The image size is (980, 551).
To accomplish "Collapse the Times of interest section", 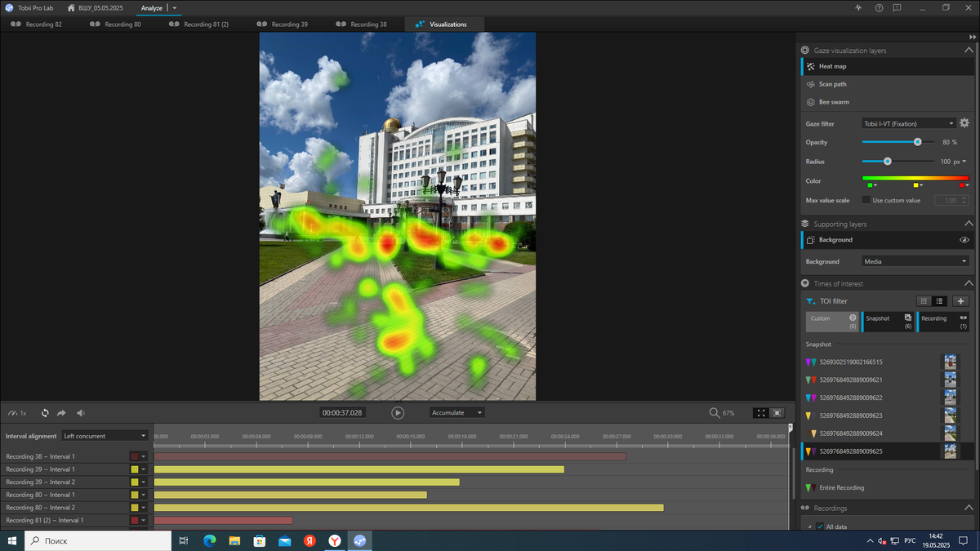I will click(969, 283).
